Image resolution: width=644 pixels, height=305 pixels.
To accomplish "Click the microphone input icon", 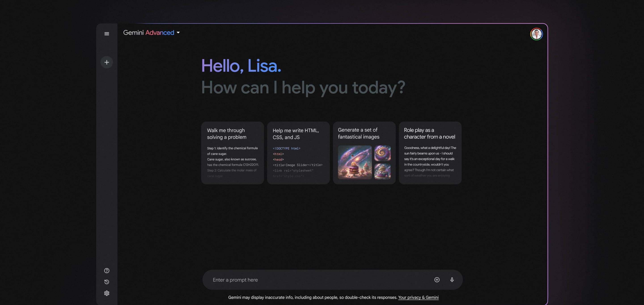I will (x=452, y=280).
